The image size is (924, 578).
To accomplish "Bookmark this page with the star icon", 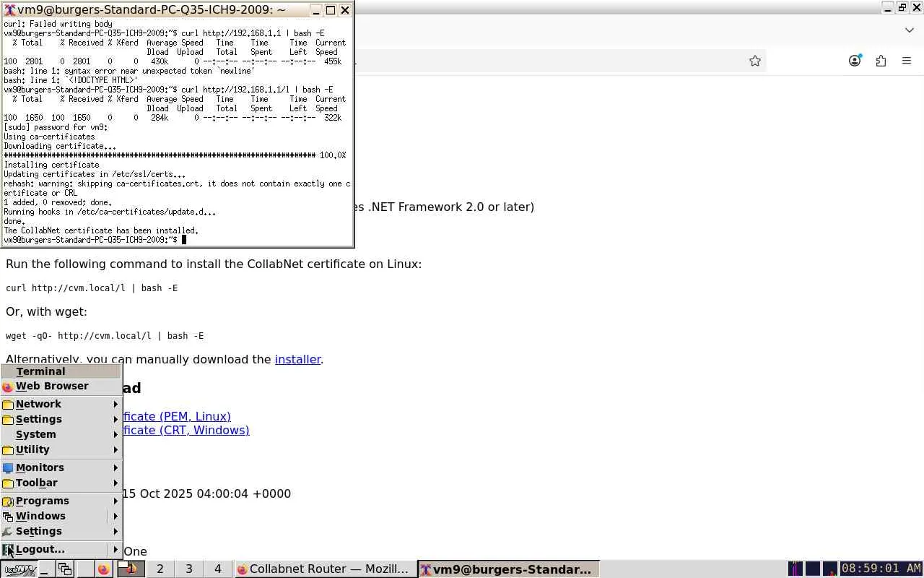I will point(755,61).
